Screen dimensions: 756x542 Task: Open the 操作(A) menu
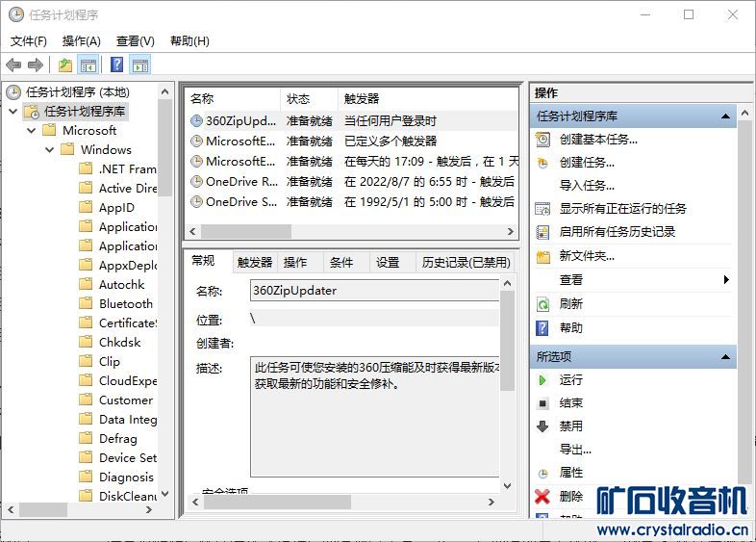click(x=82, y=41)
